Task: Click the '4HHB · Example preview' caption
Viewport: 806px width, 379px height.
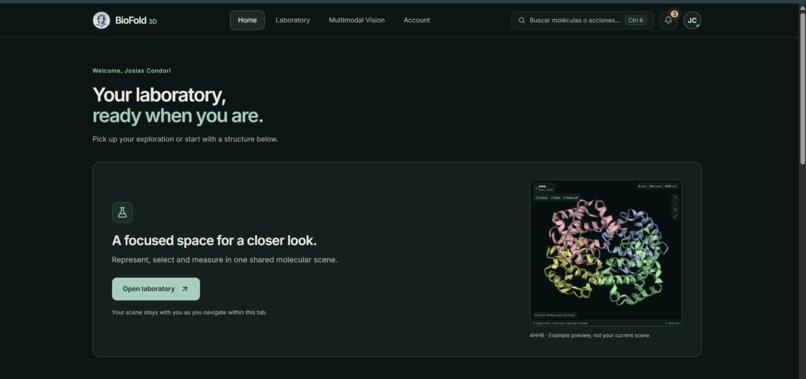Action: coord(589,335)
